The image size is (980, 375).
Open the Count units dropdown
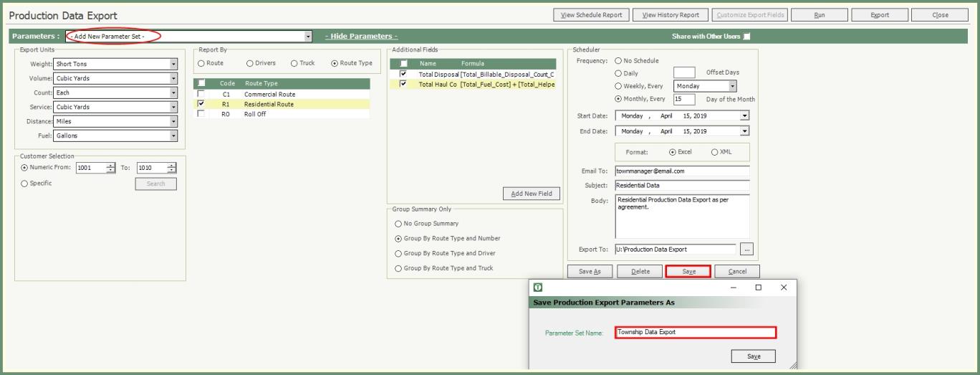coord(173,92)
